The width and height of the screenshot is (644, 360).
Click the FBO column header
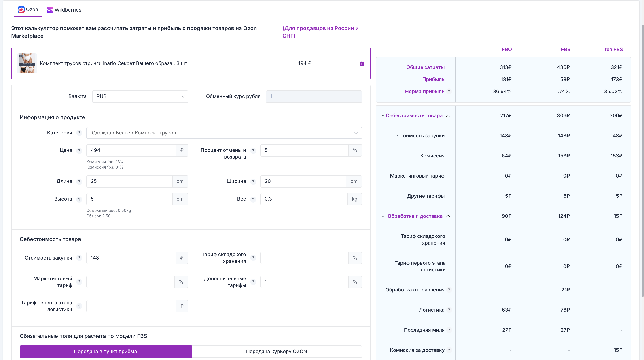tap(507, 49)
